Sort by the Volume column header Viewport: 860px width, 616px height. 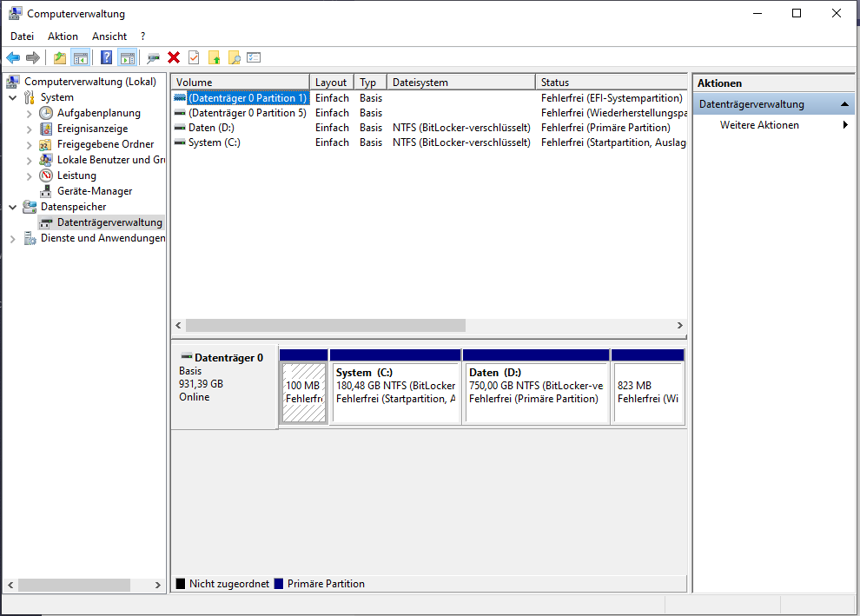241,83
